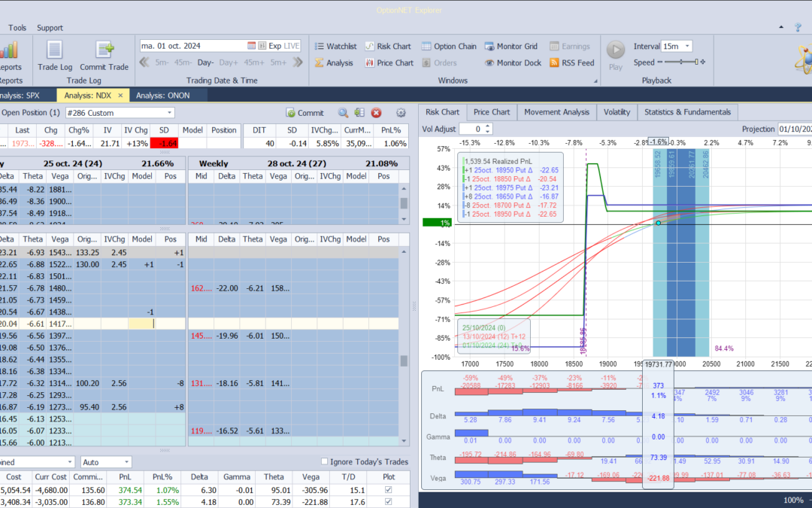Open the Risk Chart window from the ribbon
This screenshot has height=508, width=812.
click(388, 46)
